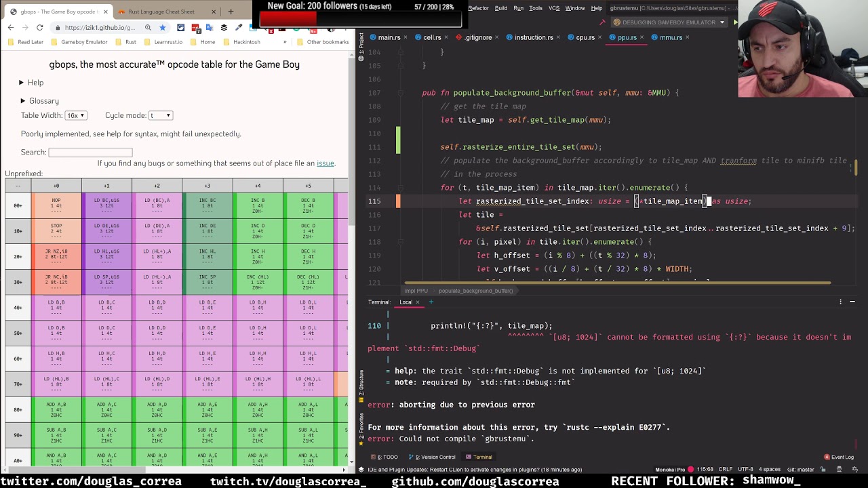This screenshot has height=488, width=868.
Task: Open the Run menu
Action: click(518, 8)
